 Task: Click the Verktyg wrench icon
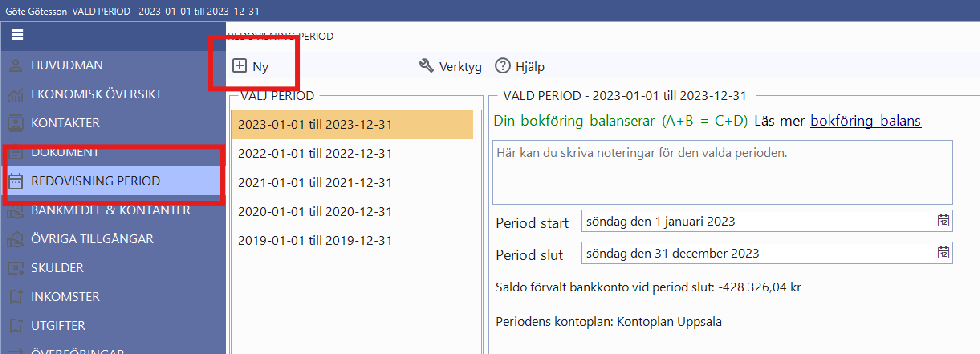(426, 65)
